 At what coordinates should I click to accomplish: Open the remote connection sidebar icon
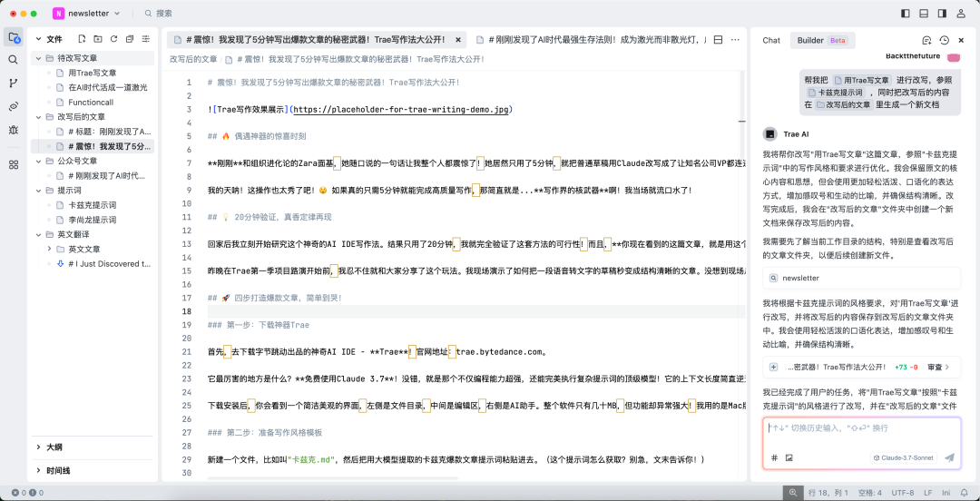tap(13, 106)
